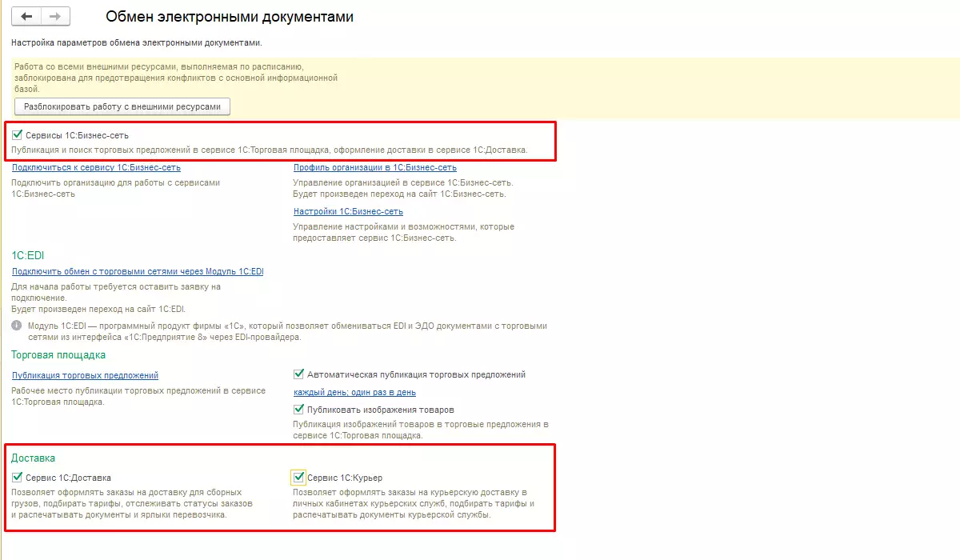Uncheck Сервисы 1С:Бизнес-сеть checkbox
The height and width of the screenshot is (560, 960).
tap(18, 135)
